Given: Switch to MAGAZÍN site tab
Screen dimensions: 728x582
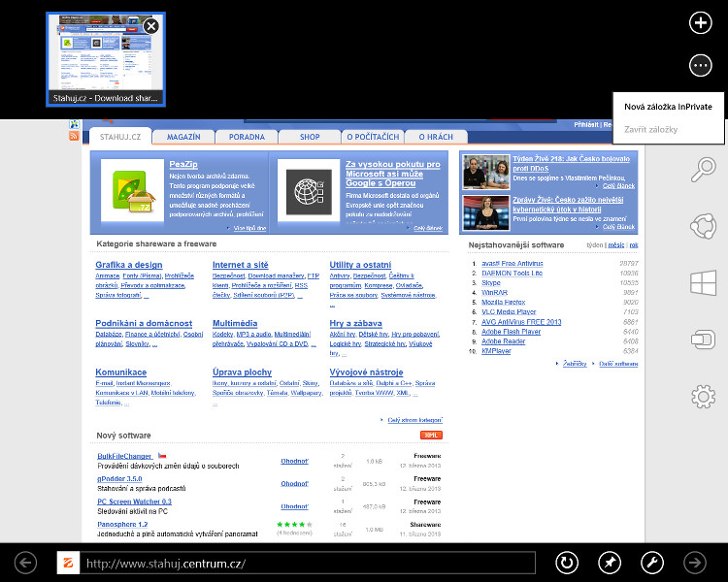Looking at the screenshot, I should tap(183, 137).
